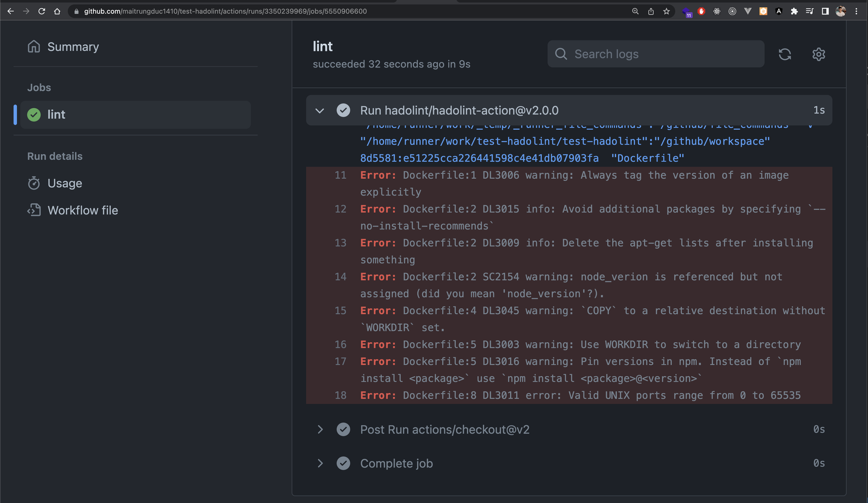This screenshot has height=503, width=868.
Task: Click the magnifier icon in Search logs box
Action: [561, 54]
